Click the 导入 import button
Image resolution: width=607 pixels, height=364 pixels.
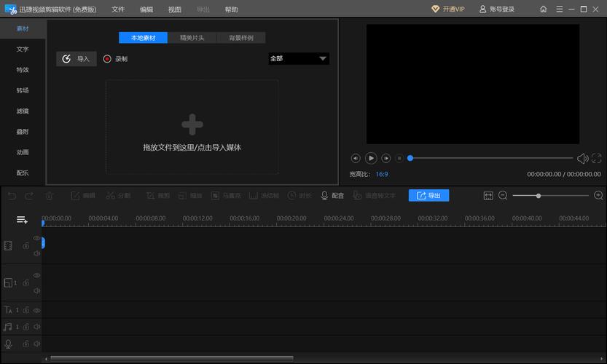(77, 59)
